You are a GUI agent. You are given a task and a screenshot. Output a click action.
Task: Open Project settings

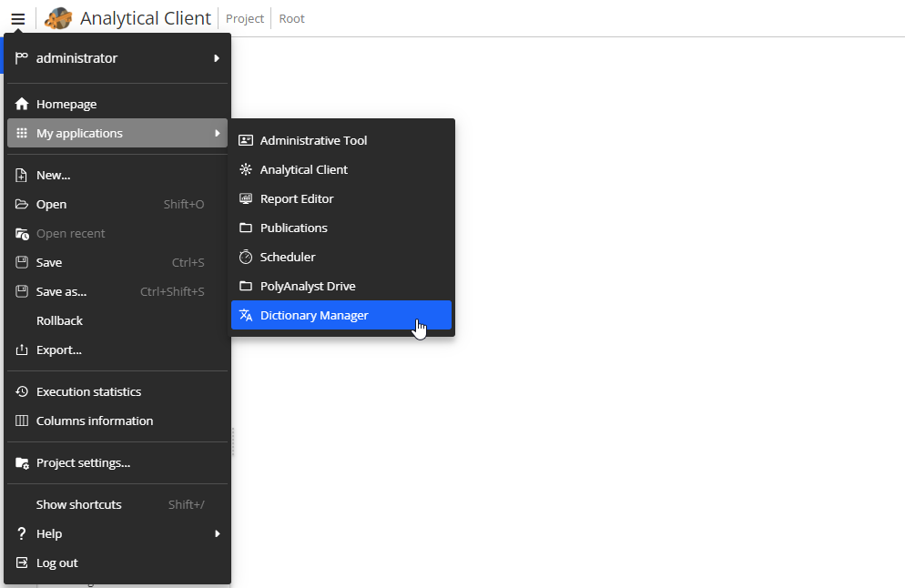[x=82, y=462]
